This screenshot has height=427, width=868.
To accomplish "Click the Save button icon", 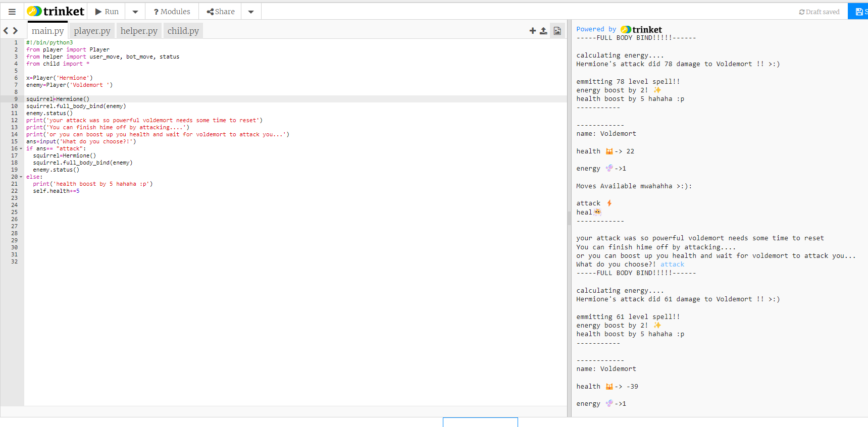I will [x=859, y=12].
